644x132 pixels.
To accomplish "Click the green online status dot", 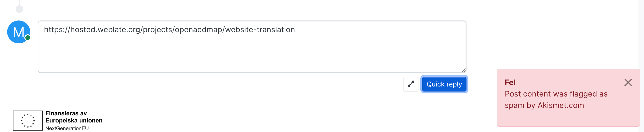I will pyautogui.click(x=28, y=38).
